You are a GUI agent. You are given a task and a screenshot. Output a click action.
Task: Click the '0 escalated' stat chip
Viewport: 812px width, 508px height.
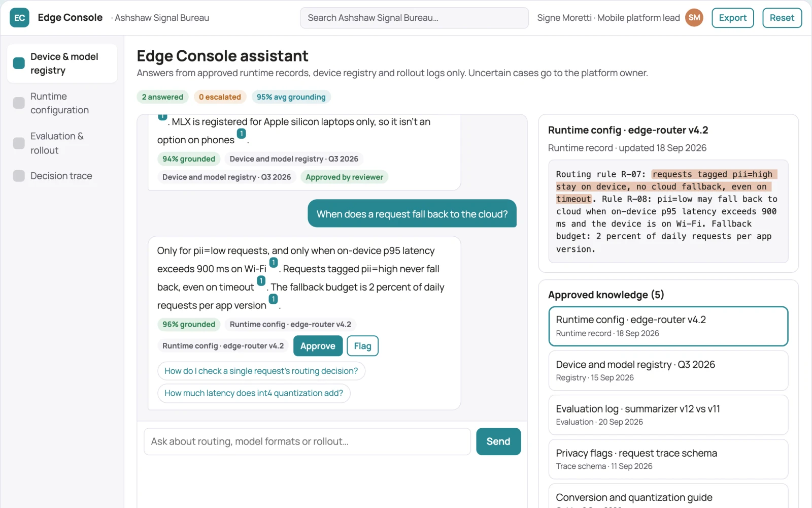220,97
